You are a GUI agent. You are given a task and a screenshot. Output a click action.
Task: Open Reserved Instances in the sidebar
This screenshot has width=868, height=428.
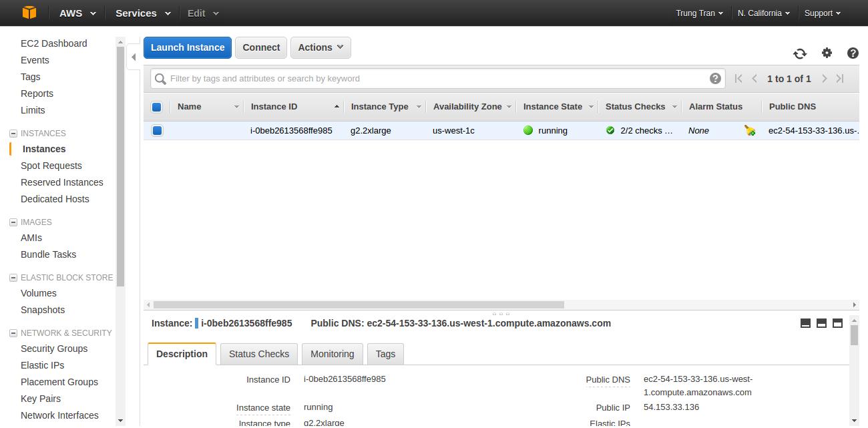[62, 182]
